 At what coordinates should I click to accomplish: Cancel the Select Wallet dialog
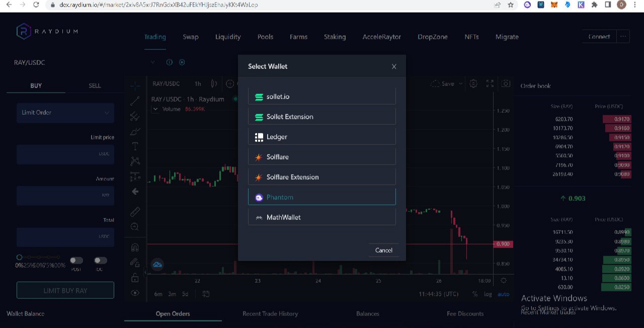(x=384, y=250)
